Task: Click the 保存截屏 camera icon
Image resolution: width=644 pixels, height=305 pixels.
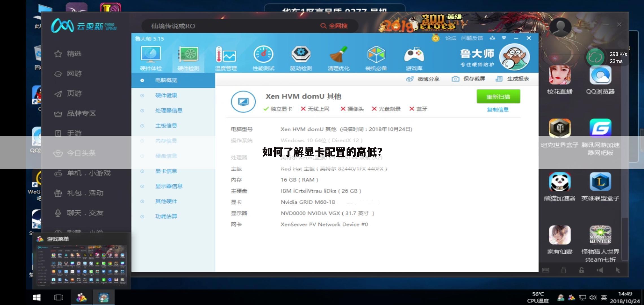Action: click(x=455, y=79)
